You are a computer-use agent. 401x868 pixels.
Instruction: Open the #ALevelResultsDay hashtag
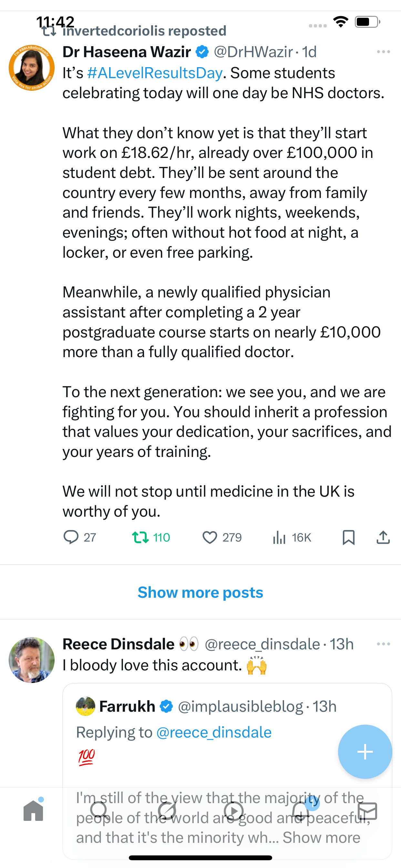(x=155, y=73)
